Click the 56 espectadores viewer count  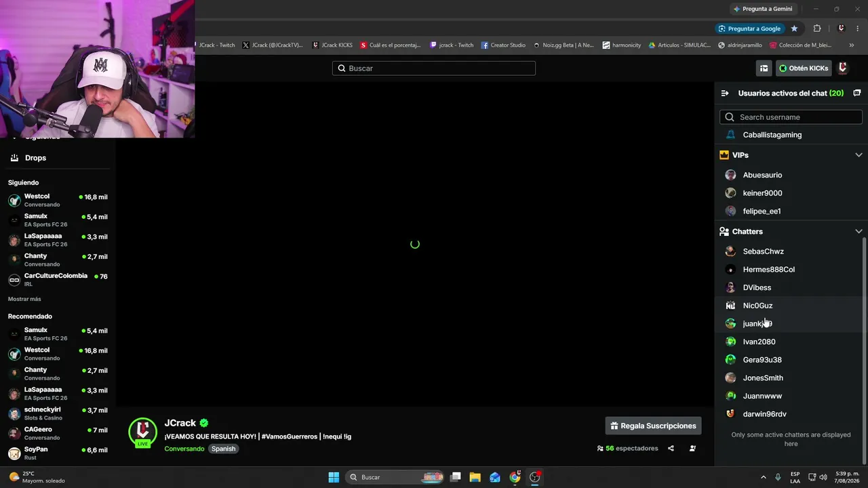pos(627,449)
